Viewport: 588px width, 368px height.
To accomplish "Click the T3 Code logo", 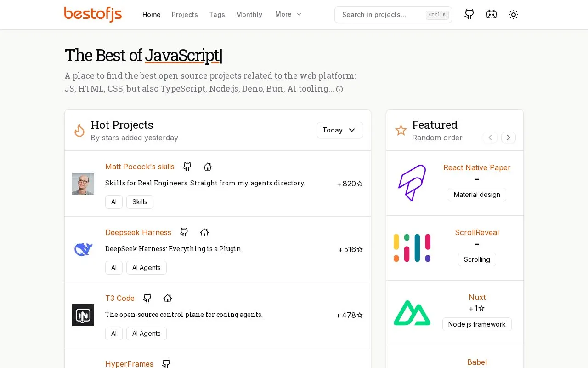I will [83, 315].
